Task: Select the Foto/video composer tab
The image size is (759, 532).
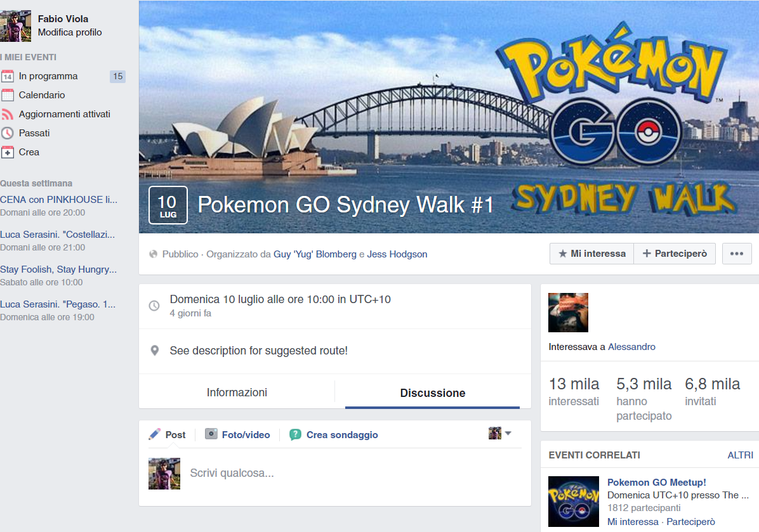Action: tap(238, 435)
